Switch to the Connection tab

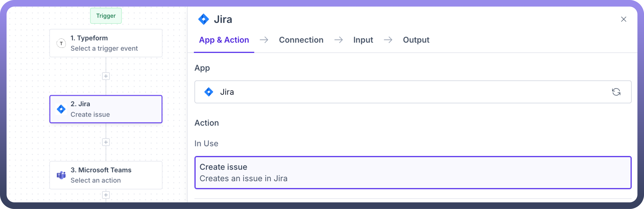301,40
